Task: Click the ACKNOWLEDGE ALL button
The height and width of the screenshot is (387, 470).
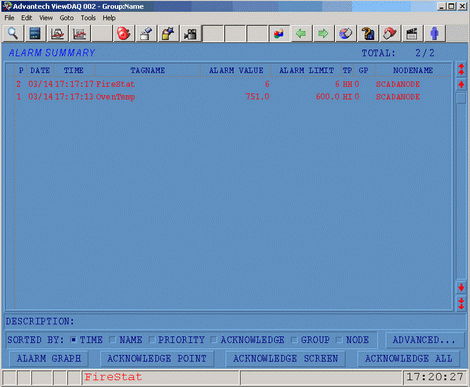Action: pyautogui.click(x=408, y=359)
